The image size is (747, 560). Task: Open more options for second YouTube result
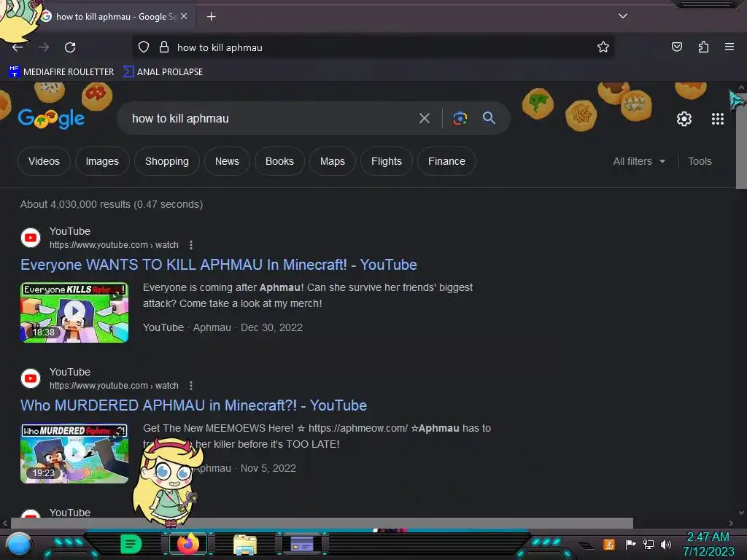[191, 386]
